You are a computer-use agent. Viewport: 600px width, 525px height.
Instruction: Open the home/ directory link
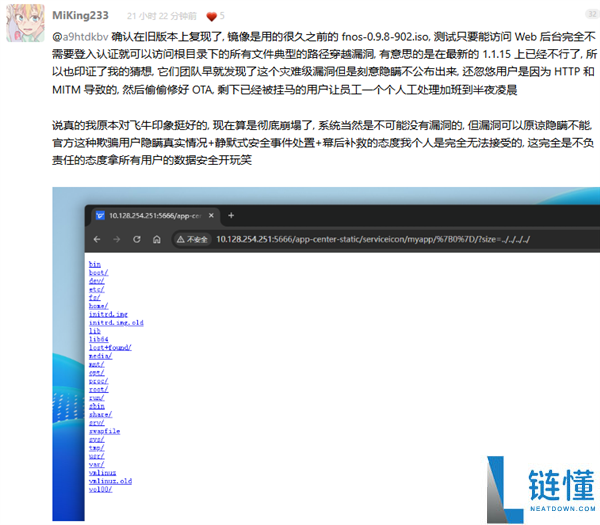pyautogui.click(x=98, y=306)
